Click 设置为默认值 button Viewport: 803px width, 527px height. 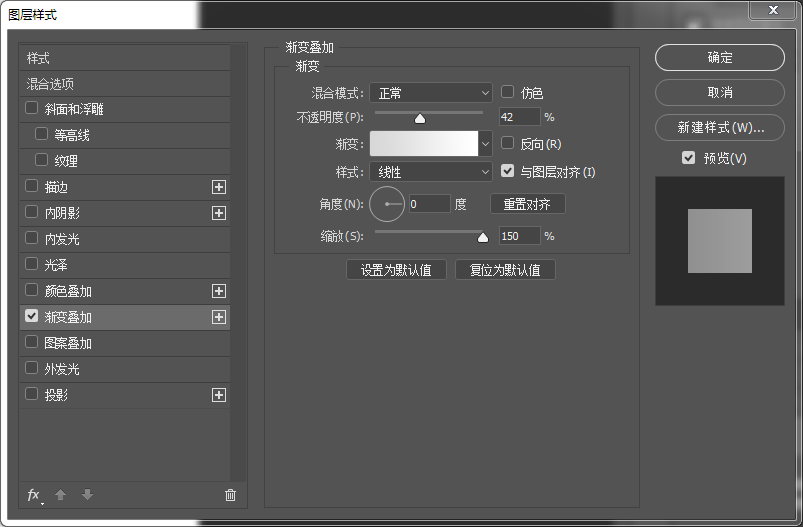click(x=396, y=270)
